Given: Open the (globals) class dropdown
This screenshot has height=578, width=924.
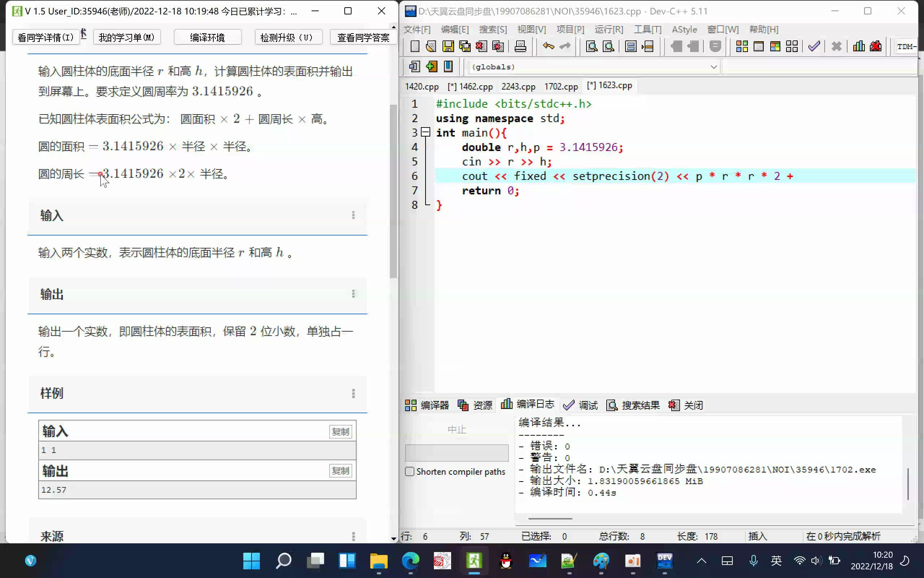Looking at the screenshot, I should coord(594,67).
